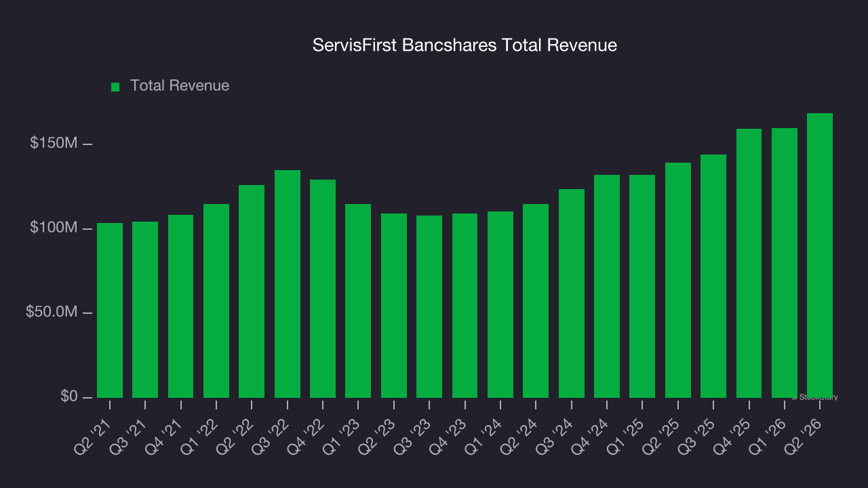Select the bar for Q2 '25
This screenshot has width=868, height=488.
click(678, 280)
